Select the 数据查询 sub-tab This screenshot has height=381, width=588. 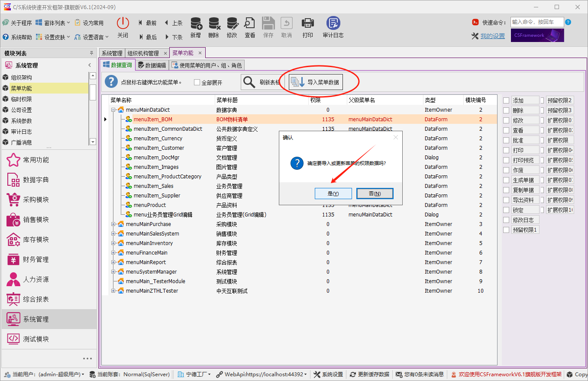[117, 65]
